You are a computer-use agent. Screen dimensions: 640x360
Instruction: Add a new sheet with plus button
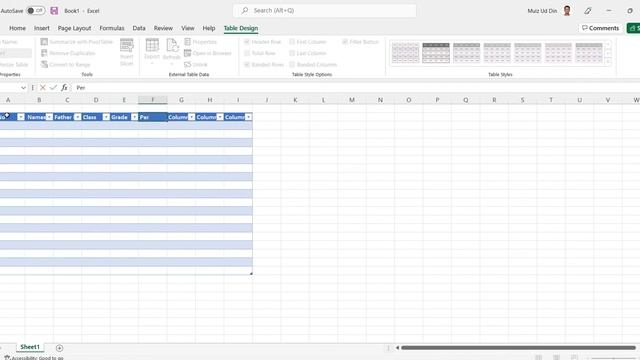[59, 348]
